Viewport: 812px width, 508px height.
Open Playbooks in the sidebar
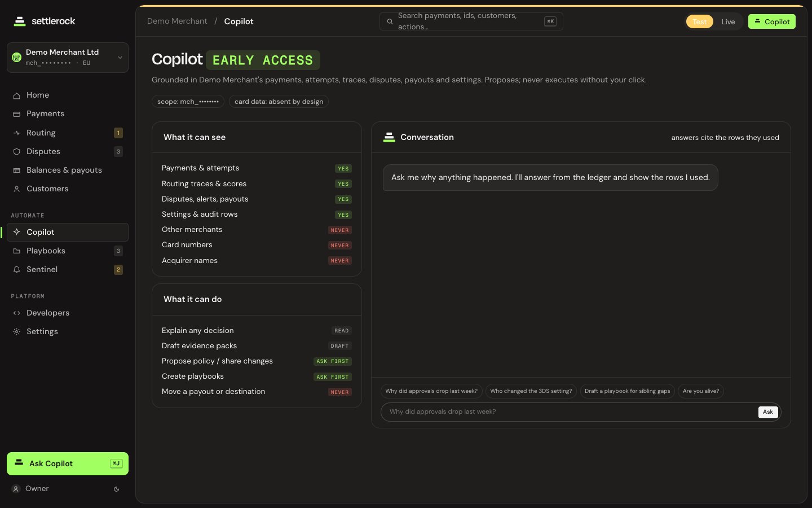(x=68, y=251)
